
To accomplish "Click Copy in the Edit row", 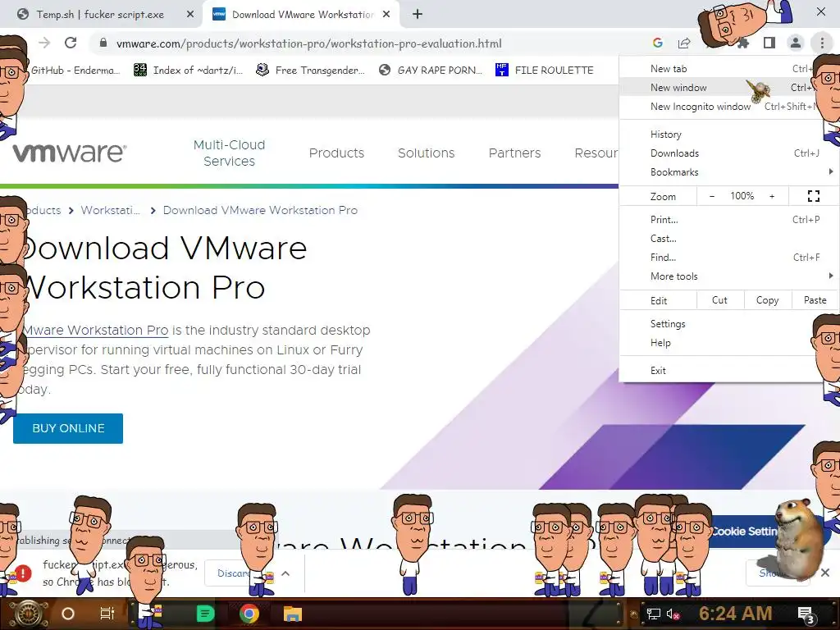I will coord(767,300).
